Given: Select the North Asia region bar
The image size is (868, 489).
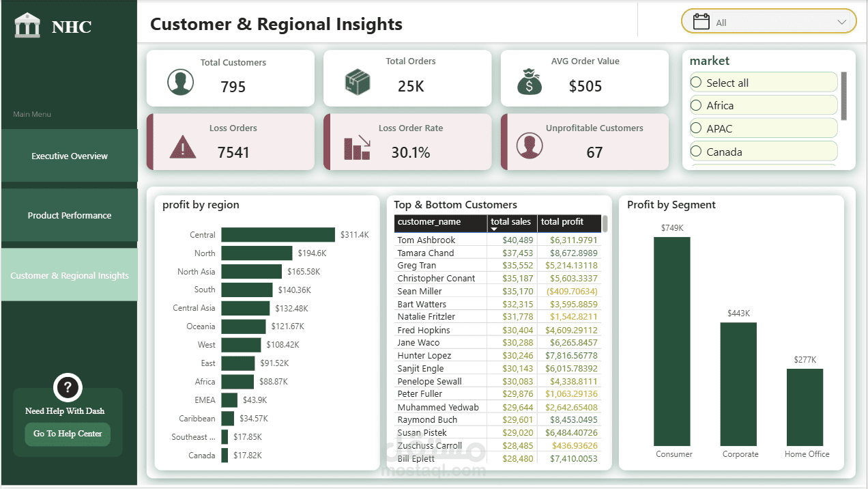Looking at the screenshot, I should [x=252, y=271].
